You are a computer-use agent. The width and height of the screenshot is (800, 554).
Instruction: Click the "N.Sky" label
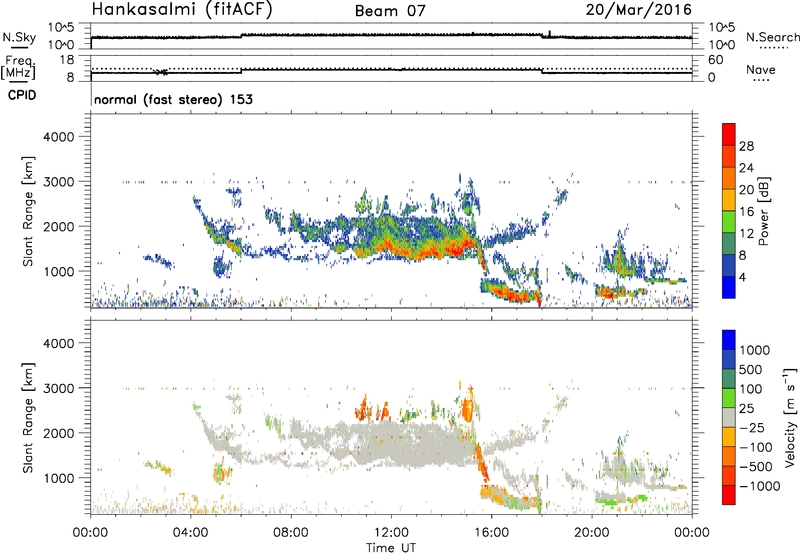tap(19, 37)
